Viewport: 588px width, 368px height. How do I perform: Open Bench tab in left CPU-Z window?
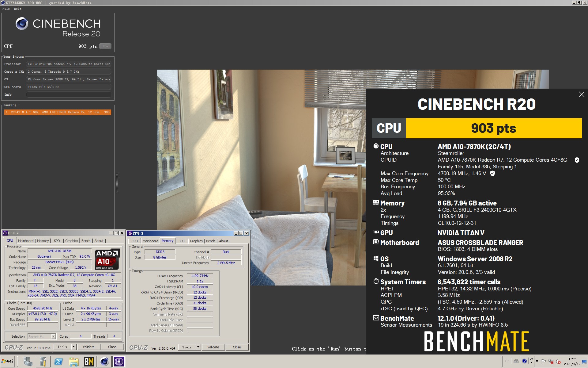tap(86, 241)
